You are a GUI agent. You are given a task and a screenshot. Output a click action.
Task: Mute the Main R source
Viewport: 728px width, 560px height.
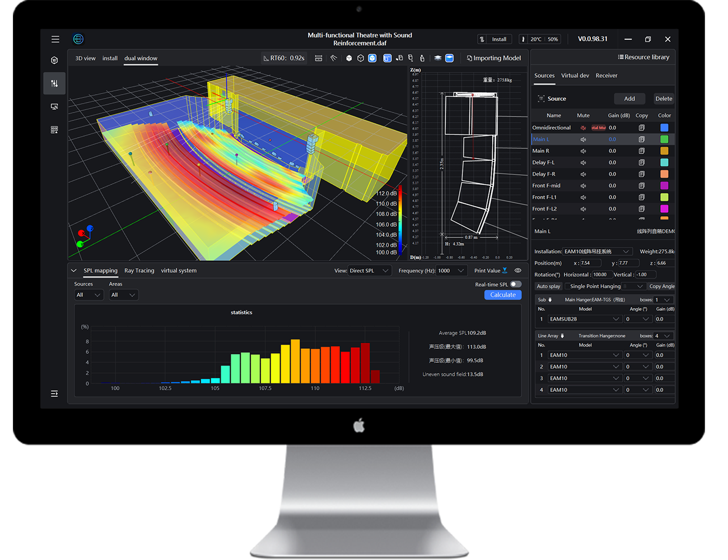(583, 151)
